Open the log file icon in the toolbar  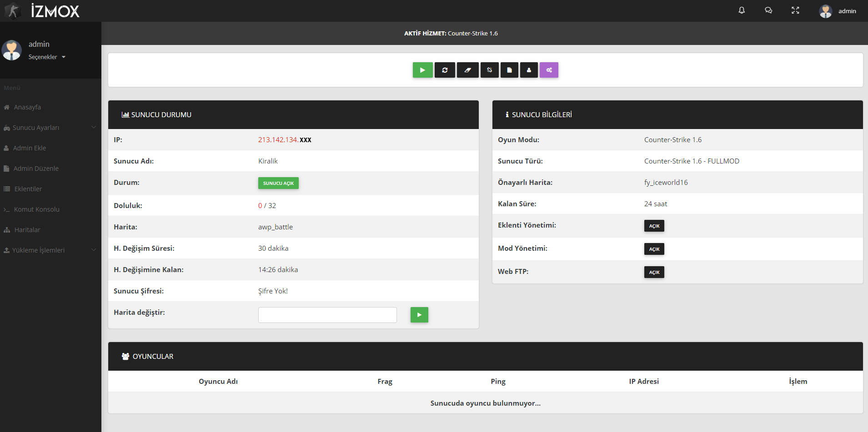point(509,70)
